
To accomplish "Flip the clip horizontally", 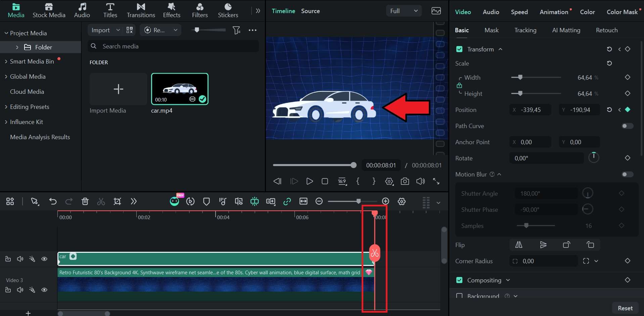I will pyautogui.click(x=519, y=245).
